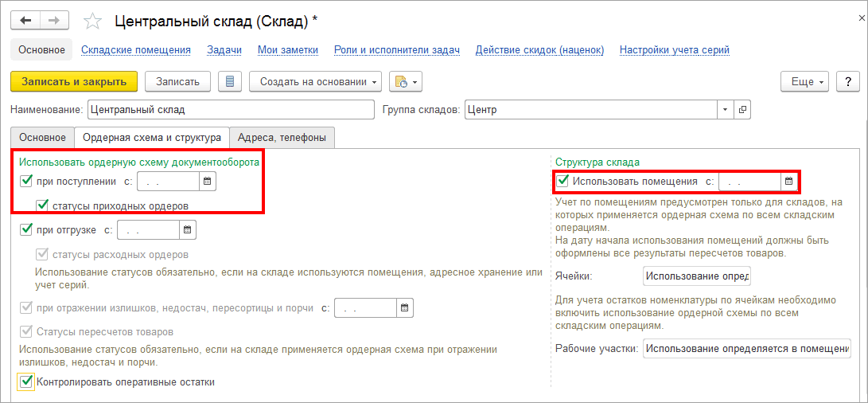Toggle the при поступлении checkbox

26,181
